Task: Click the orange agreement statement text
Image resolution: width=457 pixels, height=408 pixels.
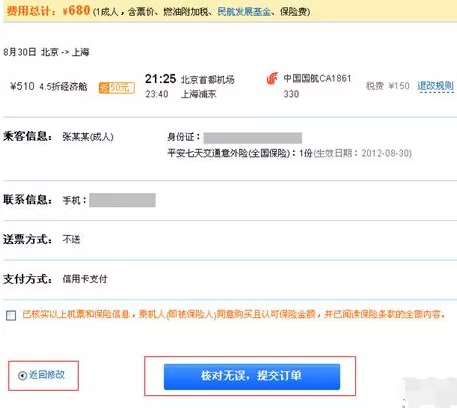Action: click(x=234, y=314)
